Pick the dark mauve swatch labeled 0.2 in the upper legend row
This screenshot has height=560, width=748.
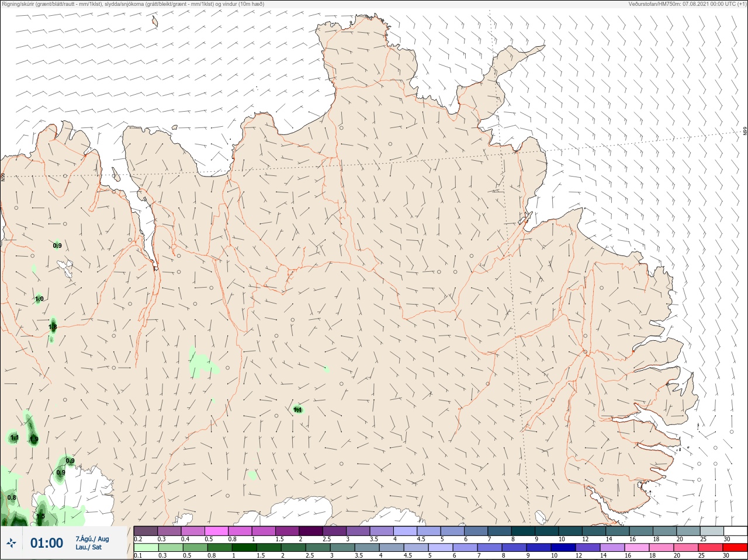click(146, 531)
